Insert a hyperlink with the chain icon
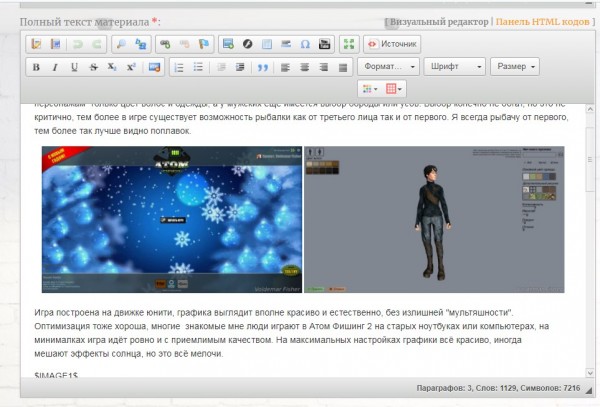 coord(165,44)
